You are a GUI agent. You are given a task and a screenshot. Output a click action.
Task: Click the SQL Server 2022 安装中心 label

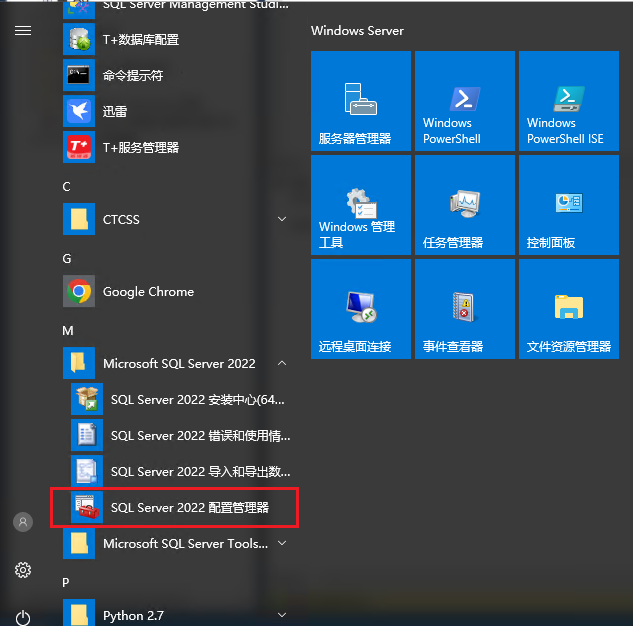point(197,400)
